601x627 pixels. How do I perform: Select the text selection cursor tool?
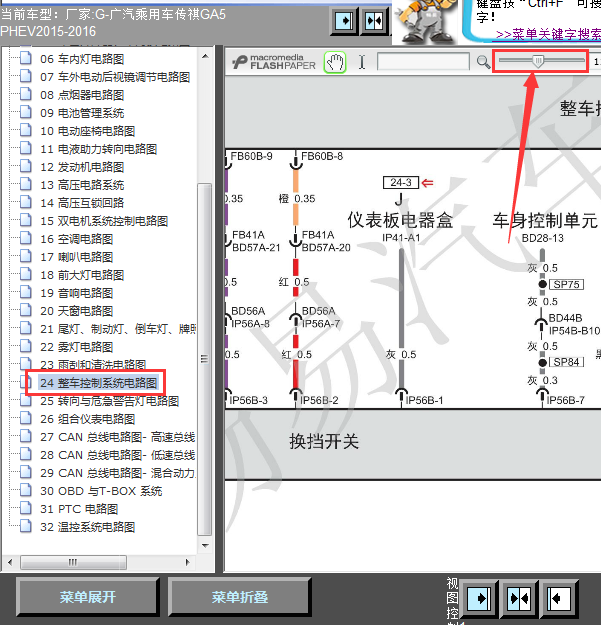coord(362,62)
